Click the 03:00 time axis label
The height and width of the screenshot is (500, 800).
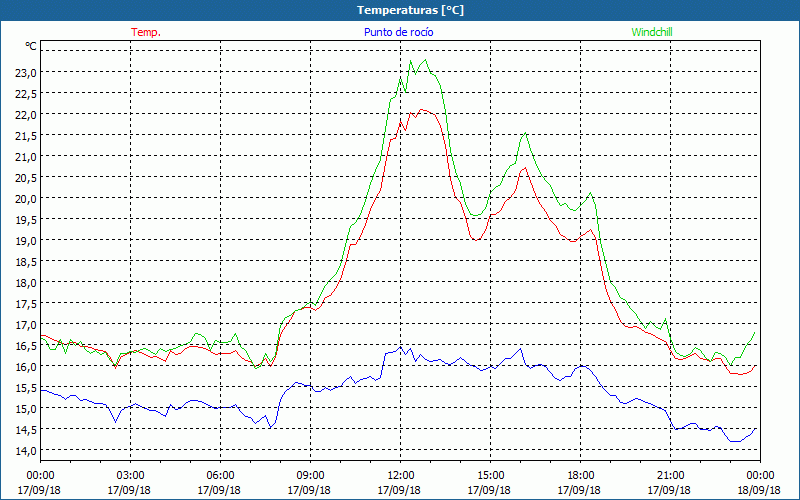(130, 476)
